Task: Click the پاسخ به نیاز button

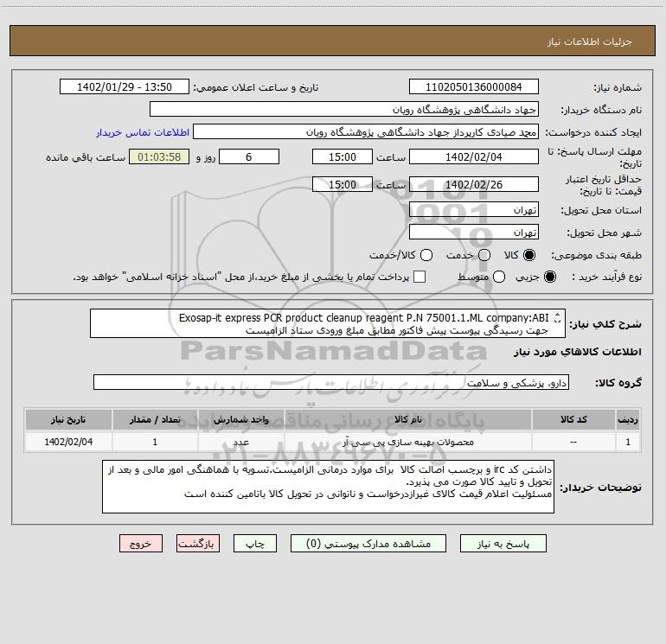Action: tap(503, 544)
